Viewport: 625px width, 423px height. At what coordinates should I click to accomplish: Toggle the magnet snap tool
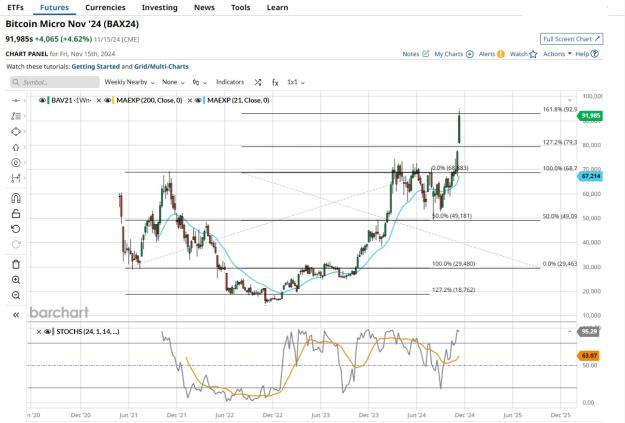pyautogui.click(x=16, y=198)
